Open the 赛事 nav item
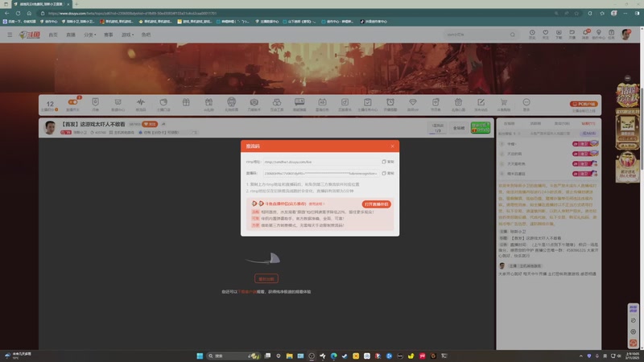644x362 pixels. tap(109, 35)
